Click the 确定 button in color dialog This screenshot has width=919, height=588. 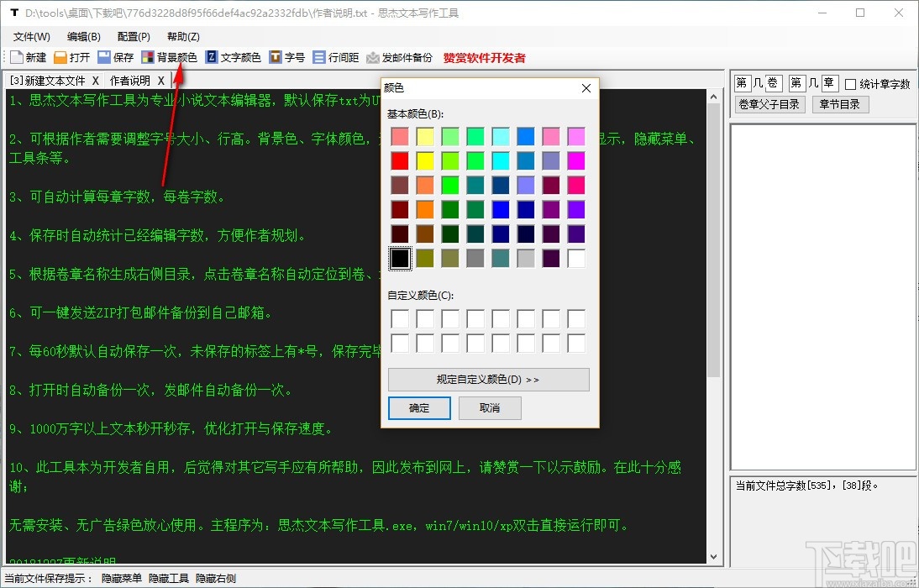(x=420, y=408)
